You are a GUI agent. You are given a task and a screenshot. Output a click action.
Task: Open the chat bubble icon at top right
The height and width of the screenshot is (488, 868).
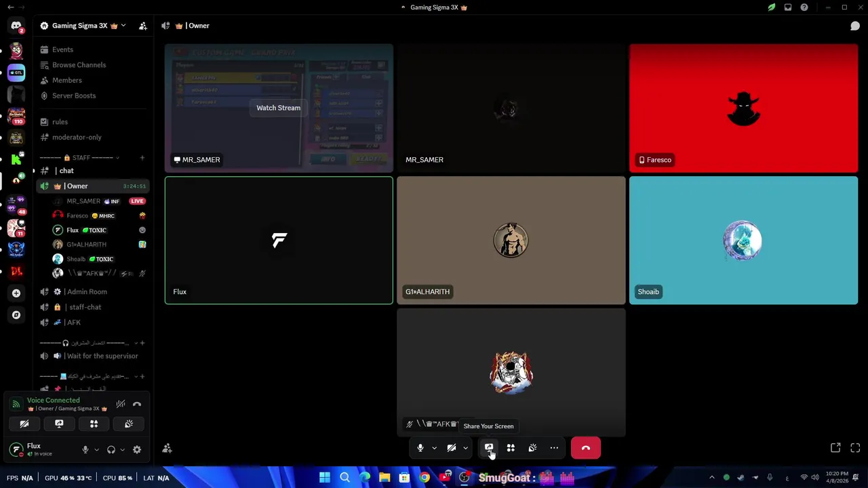[855, 26]
